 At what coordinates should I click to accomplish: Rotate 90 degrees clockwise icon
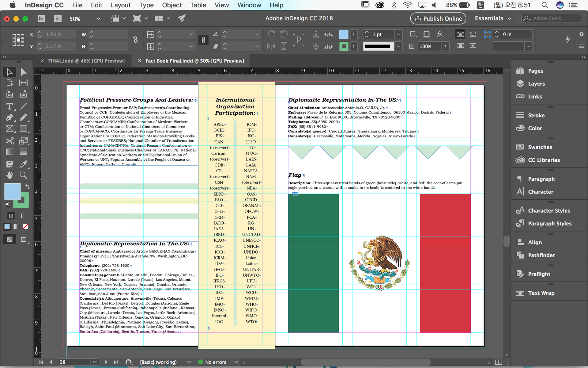(x=271, y=34)
